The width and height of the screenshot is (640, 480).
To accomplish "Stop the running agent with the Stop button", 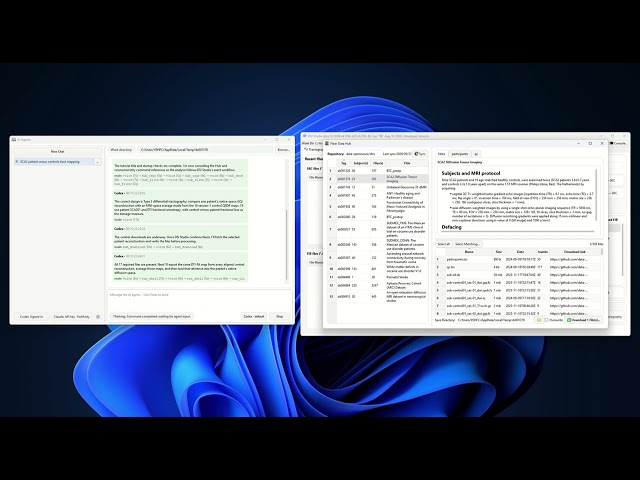I will 280,316.
